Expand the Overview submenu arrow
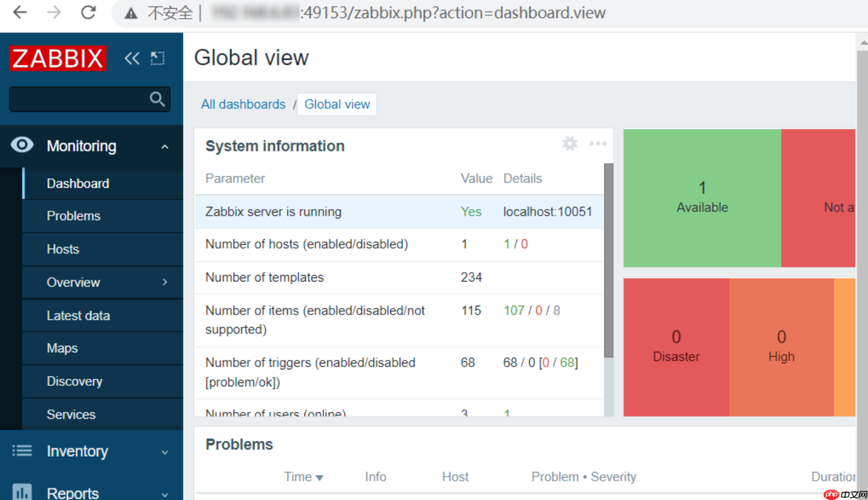 [164, 282]
